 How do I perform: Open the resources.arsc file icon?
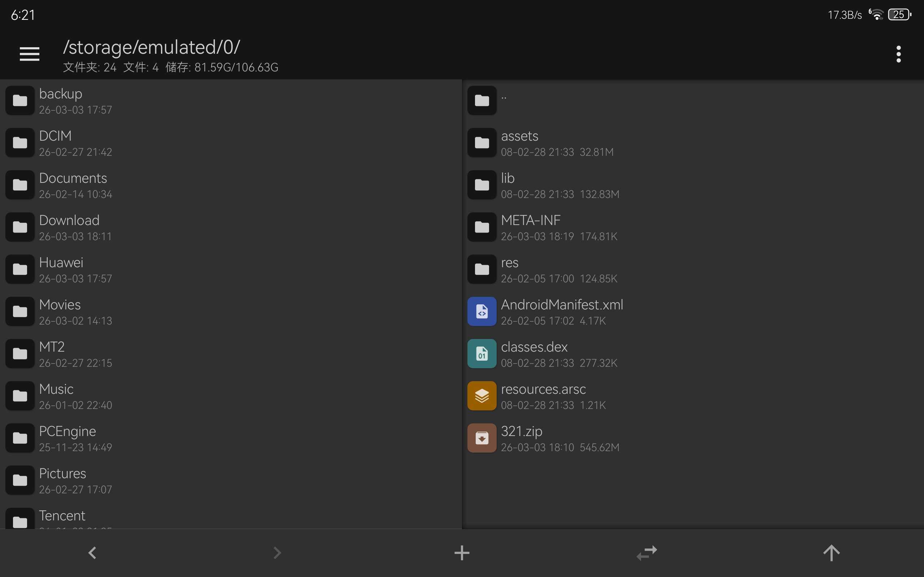(481, 396)
